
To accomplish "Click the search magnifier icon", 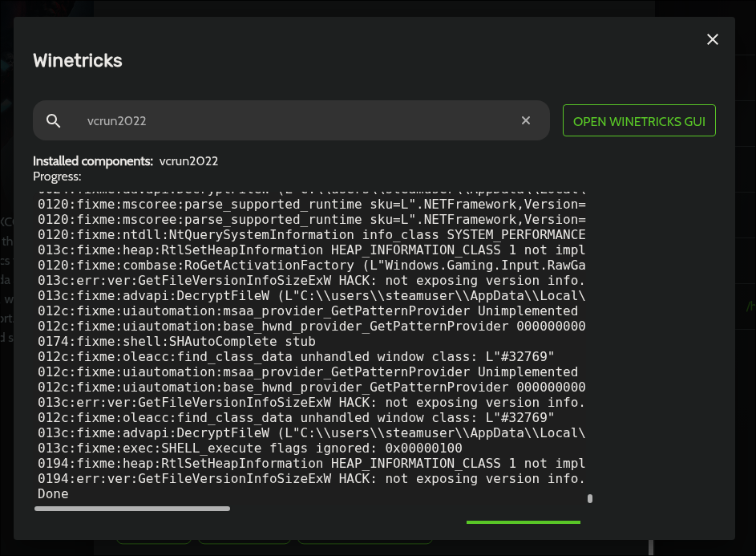I will [x=53, y=120].
